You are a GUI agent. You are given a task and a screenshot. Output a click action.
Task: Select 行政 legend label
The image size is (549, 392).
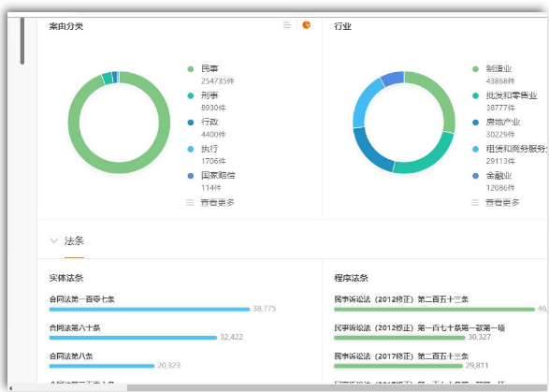coord(209,122)
